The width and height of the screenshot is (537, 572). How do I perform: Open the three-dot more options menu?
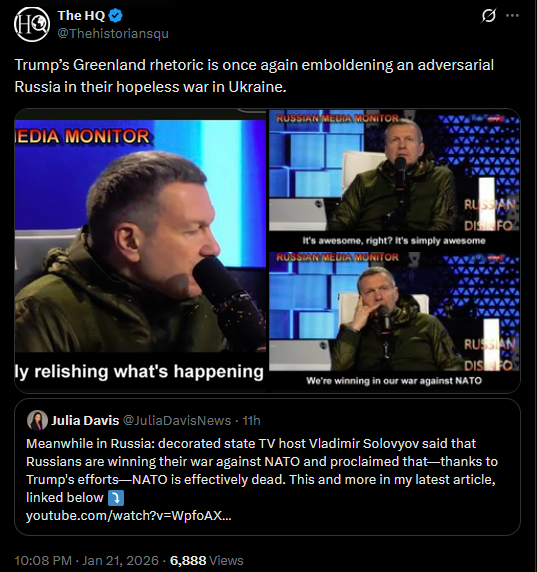(x=512, y=15)
